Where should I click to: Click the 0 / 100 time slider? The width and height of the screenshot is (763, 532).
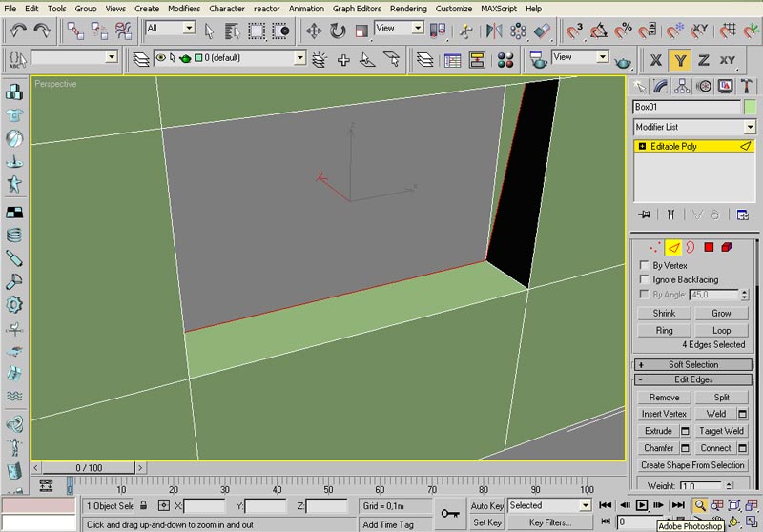tap(89, 468)
